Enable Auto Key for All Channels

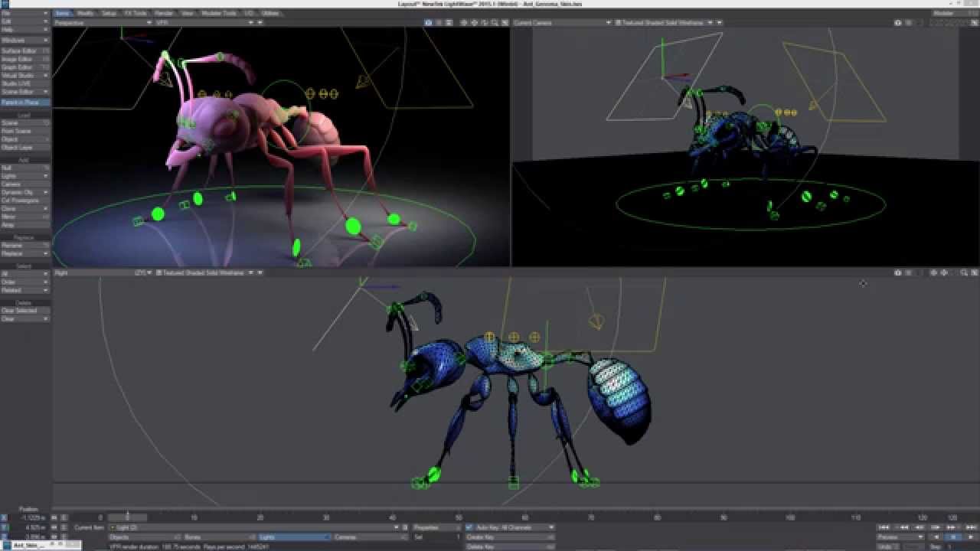tap(469, 527)
